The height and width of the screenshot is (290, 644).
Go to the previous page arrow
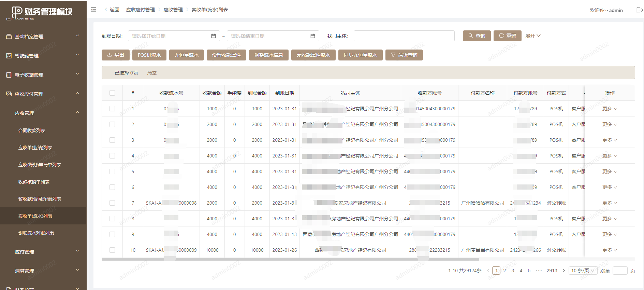488,271
